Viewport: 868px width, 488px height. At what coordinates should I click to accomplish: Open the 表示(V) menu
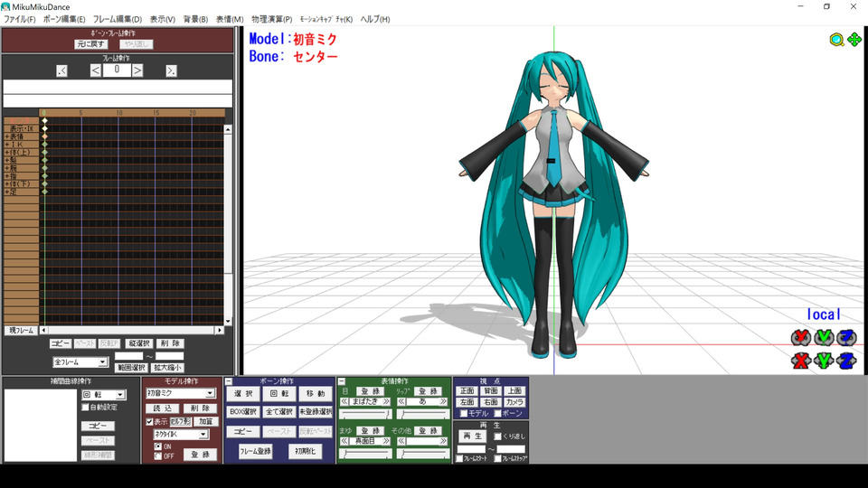pyautogui.click(x=162, y=19)
